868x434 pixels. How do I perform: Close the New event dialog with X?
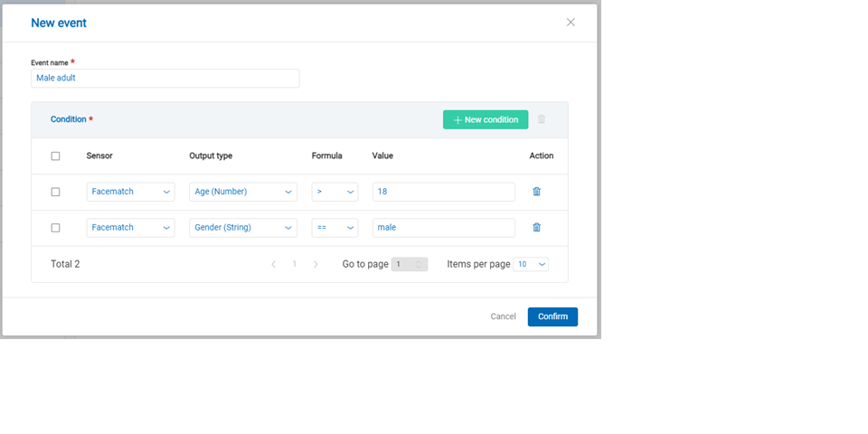pyautogui.click(x=571, y=23)
